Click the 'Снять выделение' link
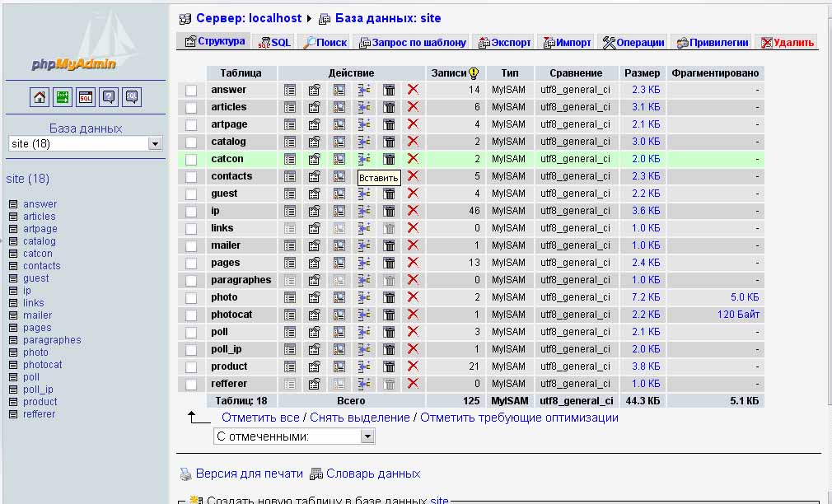Image resolution: width=832 pixels, height=504 pixels. [360, 418]
